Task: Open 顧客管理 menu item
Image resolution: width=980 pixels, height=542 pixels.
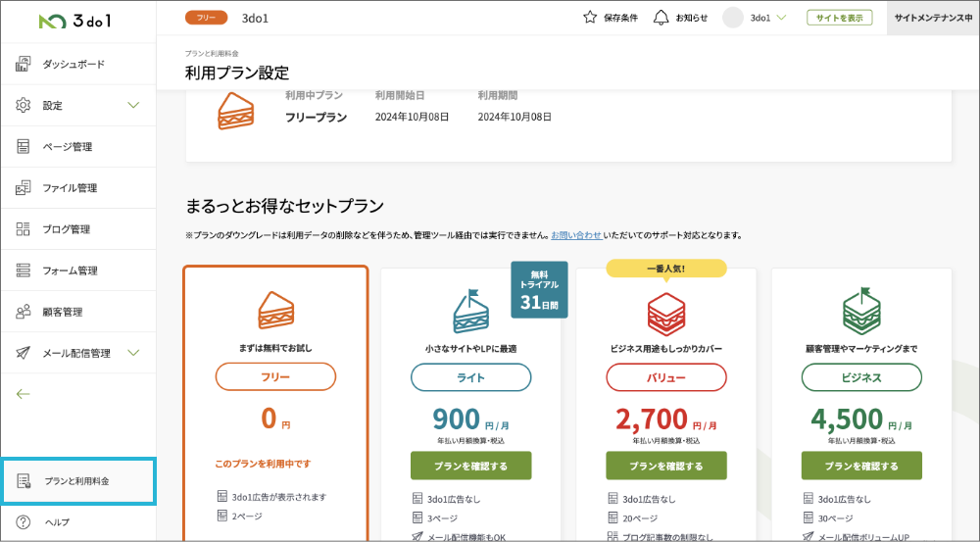Action: (78, 312)
